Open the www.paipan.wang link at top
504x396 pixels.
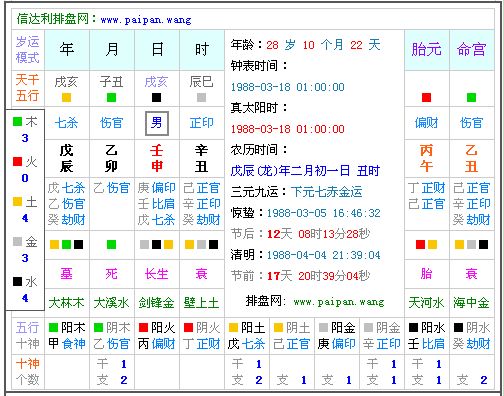146,20
